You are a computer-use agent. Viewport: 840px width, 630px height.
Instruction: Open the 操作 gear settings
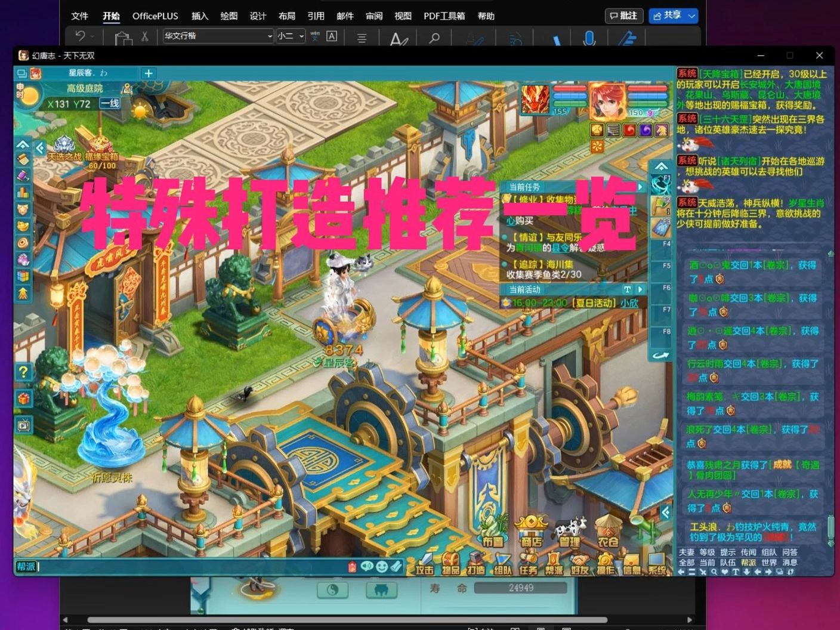tap(606, 565)
